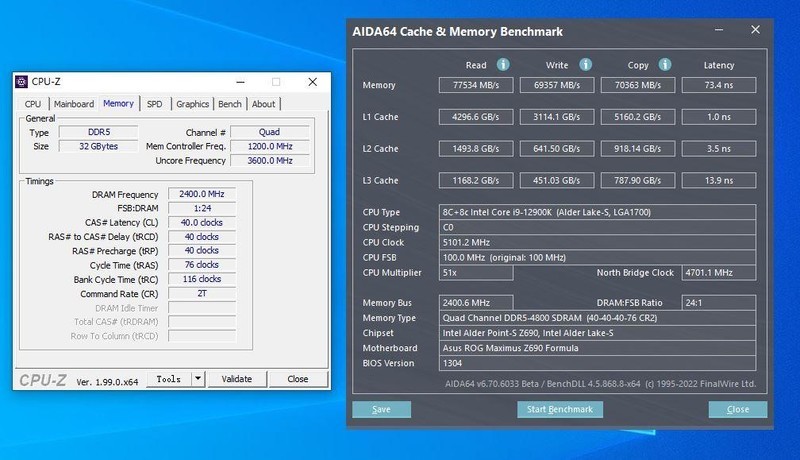Click the Channel # field Quad in CPU-Z
The width and height of the screenshot is (800, 460).
click(270, 132)
